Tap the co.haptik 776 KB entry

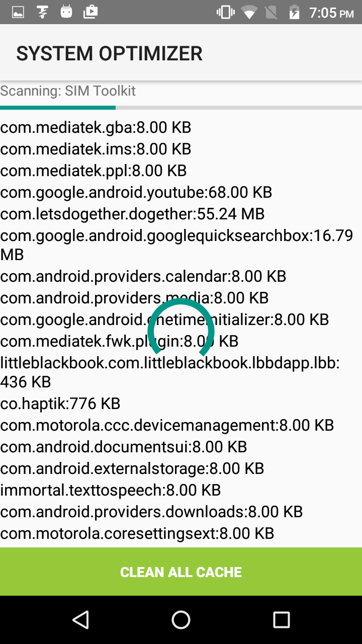point(60,404)
